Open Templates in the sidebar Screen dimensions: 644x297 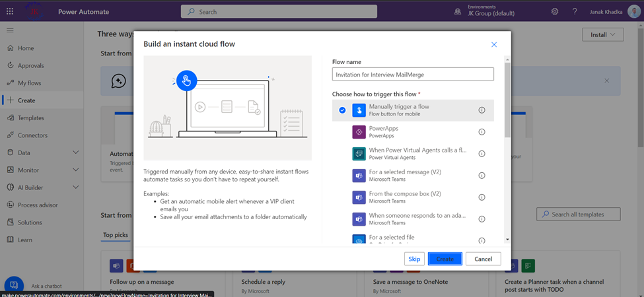click(42, 117)
